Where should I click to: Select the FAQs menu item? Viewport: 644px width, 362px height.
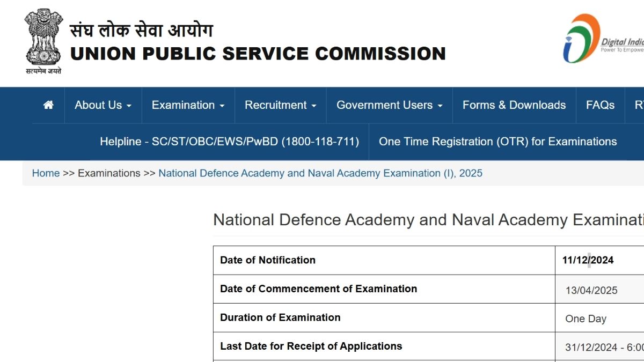(x=601, y=105)
